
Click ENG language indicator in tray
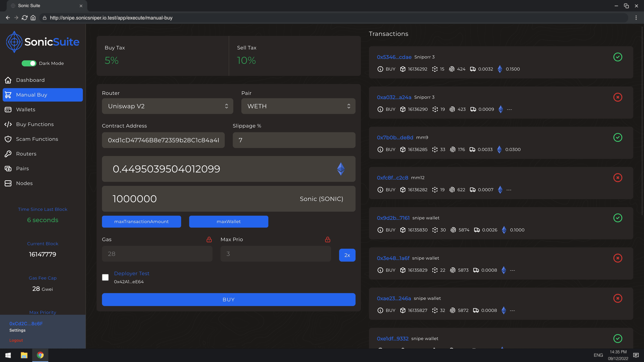(x=598, y=355)
